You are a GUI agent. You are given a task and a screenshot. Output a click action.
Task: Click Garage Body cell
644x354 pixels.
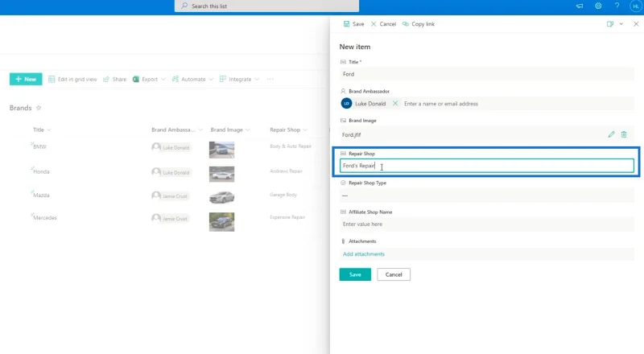click(x=283, y=195)
